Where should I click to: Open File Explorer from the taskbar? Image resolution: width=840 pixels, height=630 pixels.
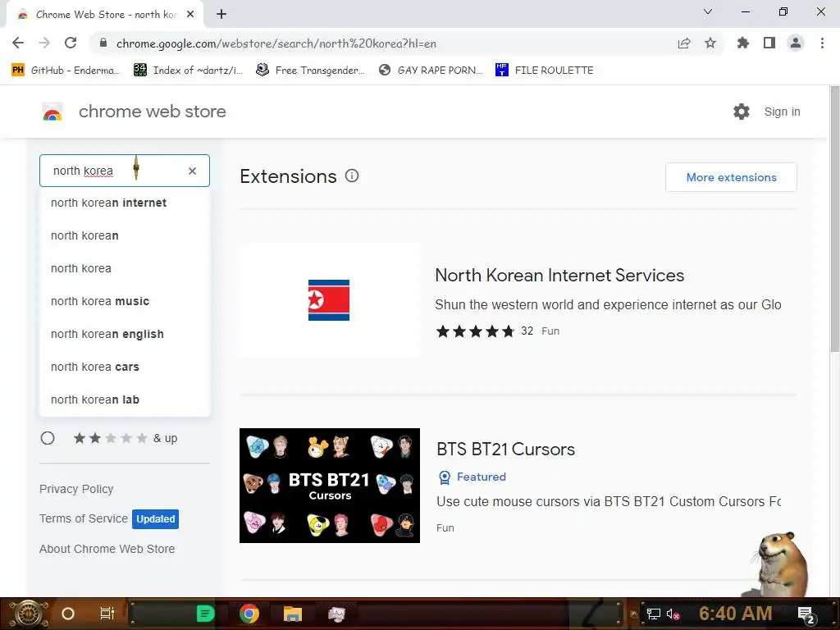click(x=293, y=614)
